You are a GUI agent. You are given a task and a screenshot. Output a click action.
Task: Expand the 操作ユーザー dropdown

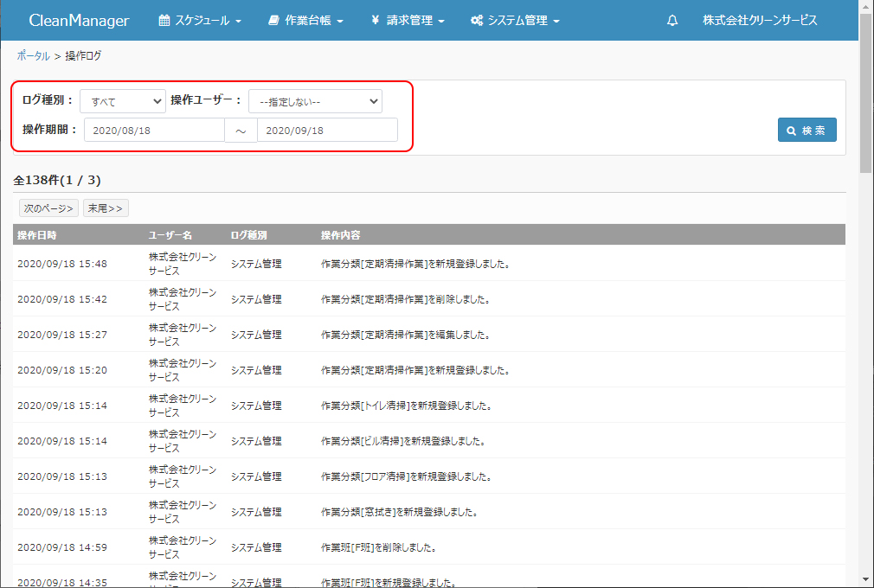point(315,101)
